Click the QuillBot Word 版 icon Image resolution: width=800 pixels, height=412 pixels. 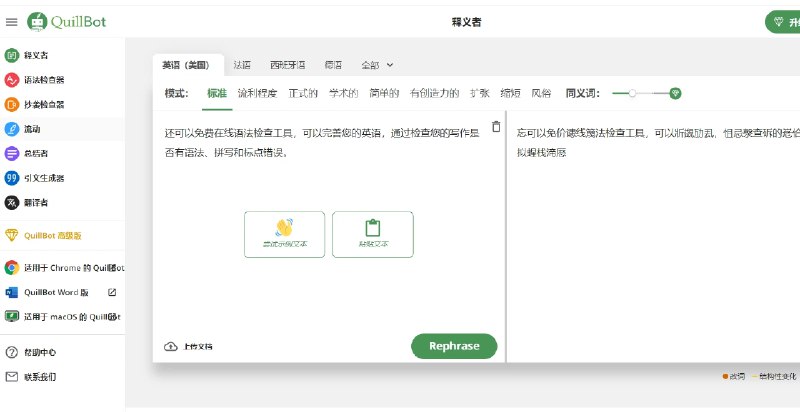(x=12, y=292)
